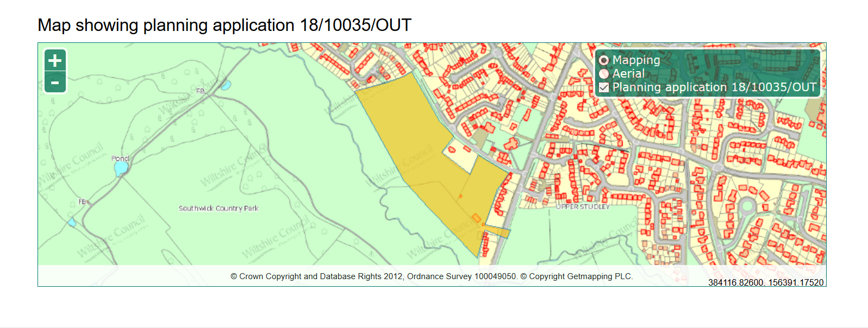Click the 'Aerial' label in layer switcher
This screenshot has width=868, height=328.
tap(628, 74)
